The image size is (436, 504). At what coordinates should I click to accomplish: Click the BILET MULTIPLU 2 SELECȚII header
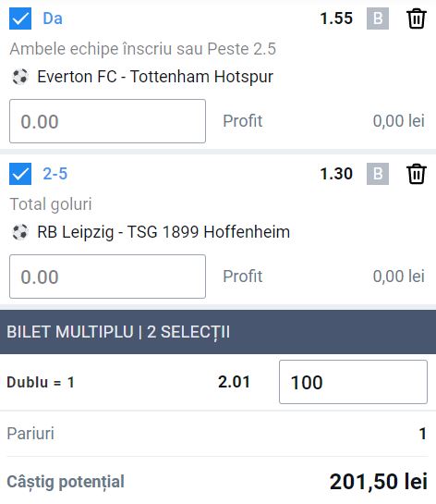[218, 332]
